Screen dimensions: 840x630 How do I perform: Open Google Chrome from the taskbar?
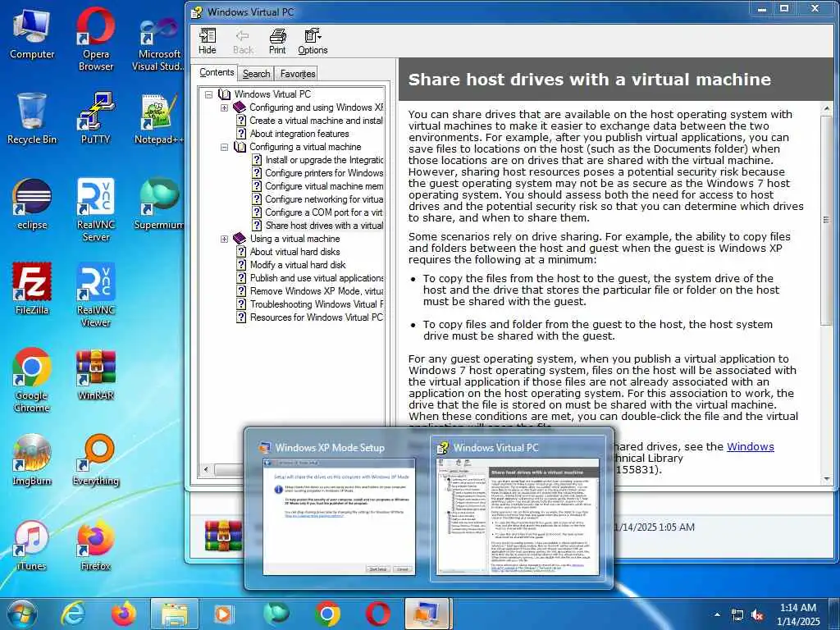(327, 614)
